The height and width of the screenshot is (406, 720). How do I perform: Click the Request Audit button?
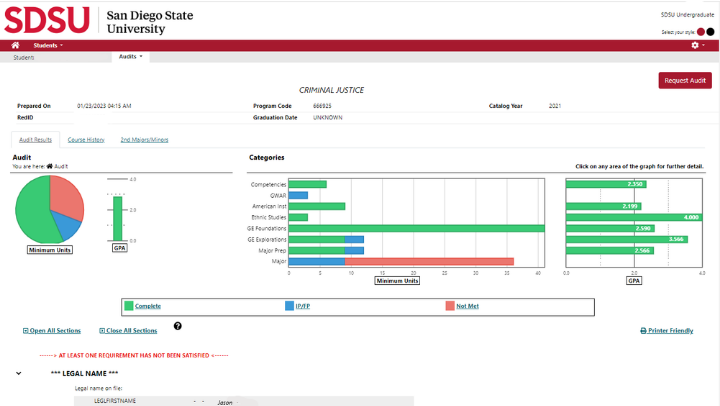coord(685,80)
